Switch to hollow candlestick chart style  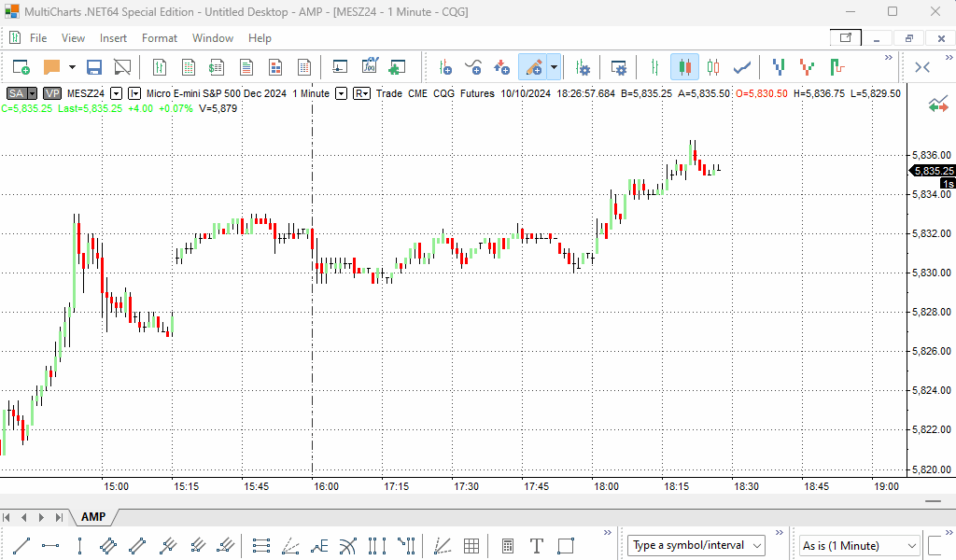(x=714, y=67)
